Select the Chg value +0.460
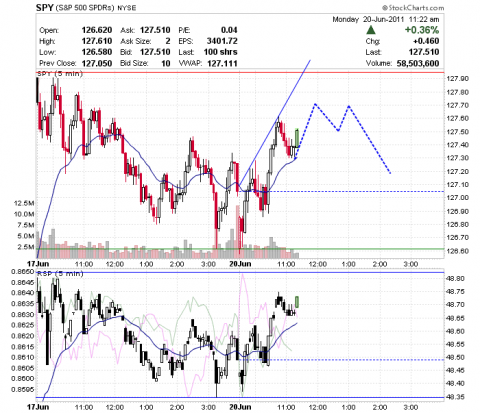Screen dimensions: 480x413 pyautogui.click(x=426, y=41)
